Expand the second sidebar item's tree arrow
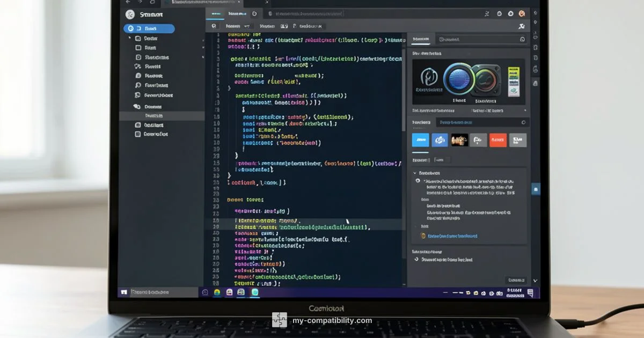Viewport: 644px width, 338px height. click(x=129, y=39)
